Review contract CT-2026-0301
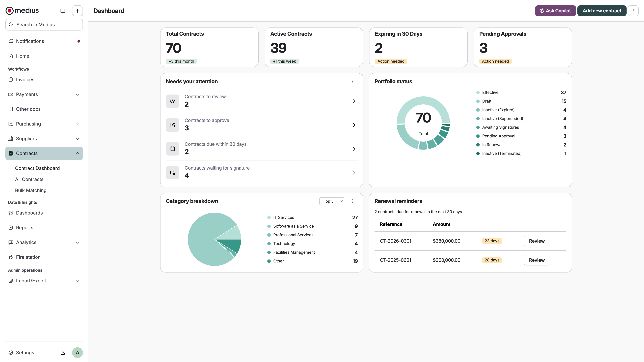This screenshot has height=362, width=644. 537,241
